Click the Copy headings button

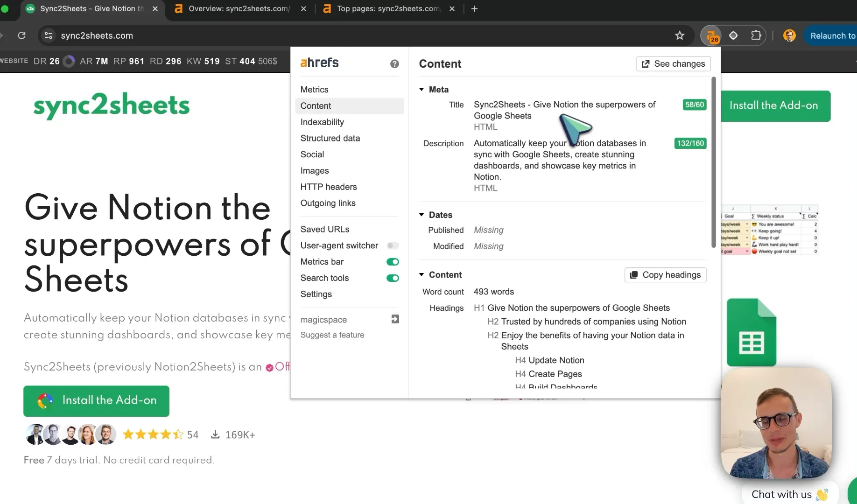point(665,275)
